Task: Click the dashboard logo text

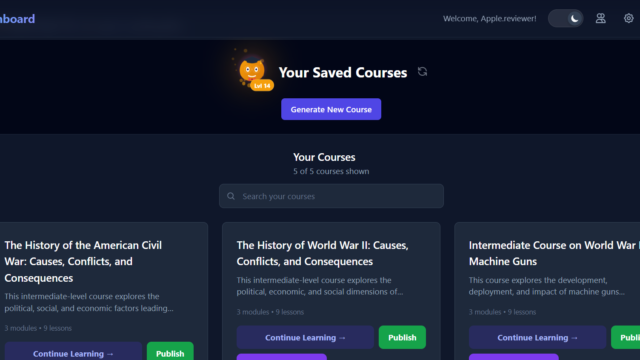Action: [17, 19]
